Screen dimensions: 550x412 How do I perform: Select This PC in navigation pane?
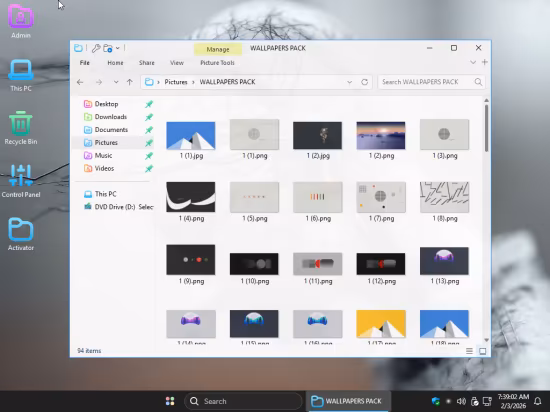click(105, 194)
